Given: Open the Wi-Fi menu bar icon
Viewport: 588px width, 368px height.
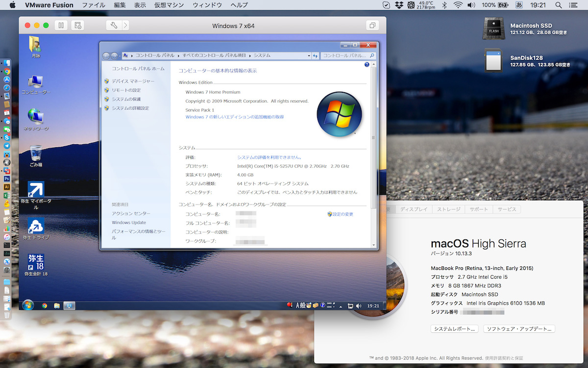Looking at the screenshot, I should (458, 5).
